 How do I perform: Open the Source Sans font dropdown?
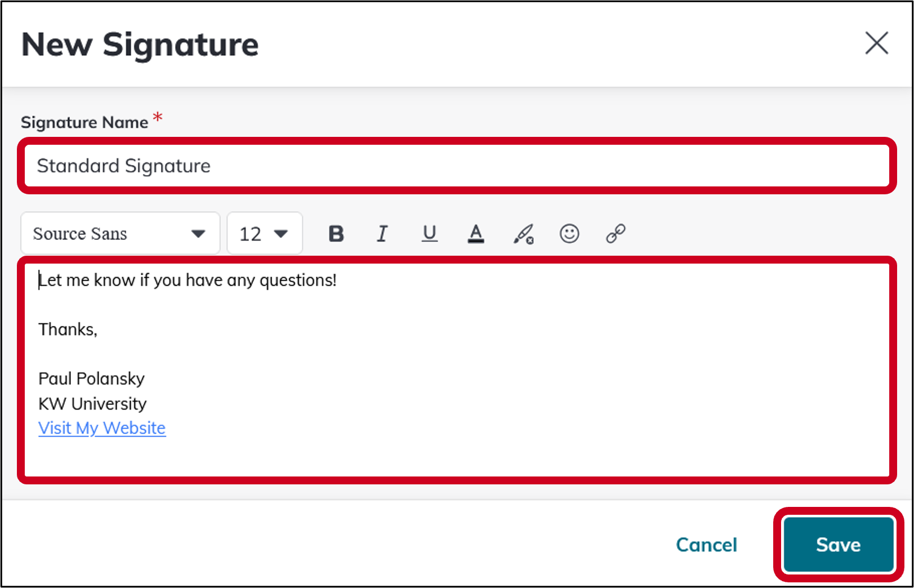click(119, 233)
